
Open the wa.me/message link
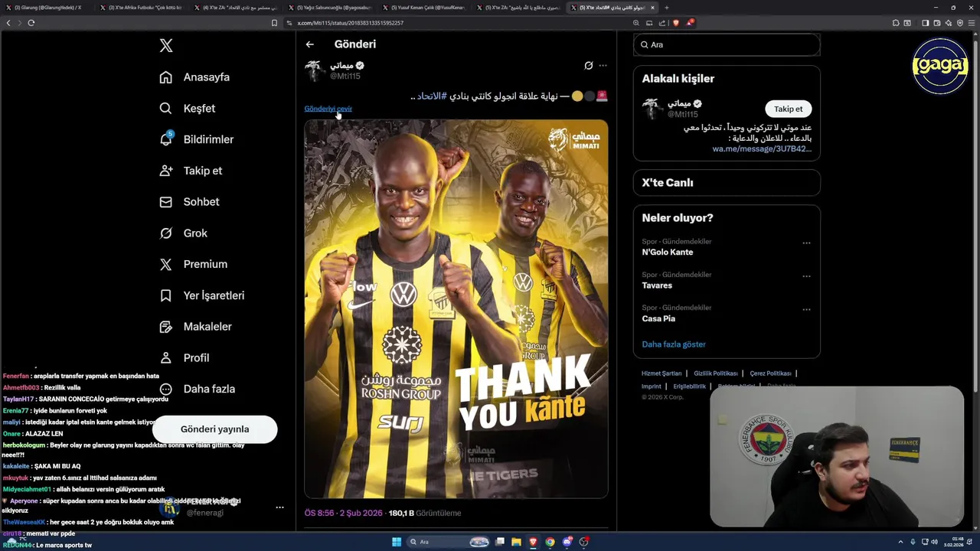pos(762,148)
